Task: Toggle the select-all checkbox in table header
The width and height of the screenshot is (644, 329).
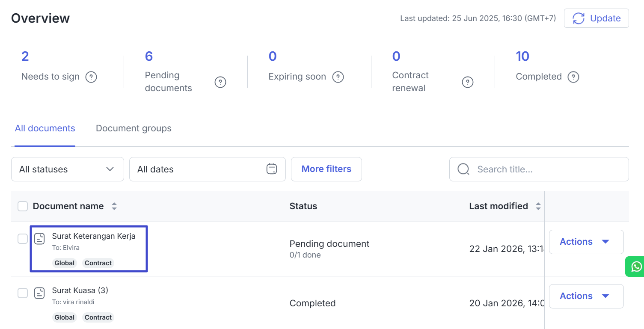Action: (x=23, y=206)
